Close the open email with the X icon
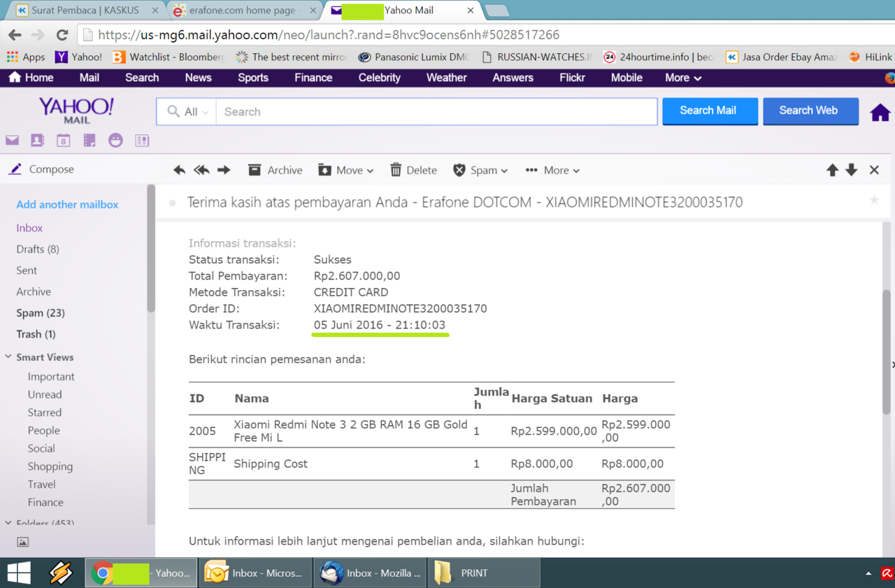The width and height of the screenshot is (895, 588). (x=874, y=170)
